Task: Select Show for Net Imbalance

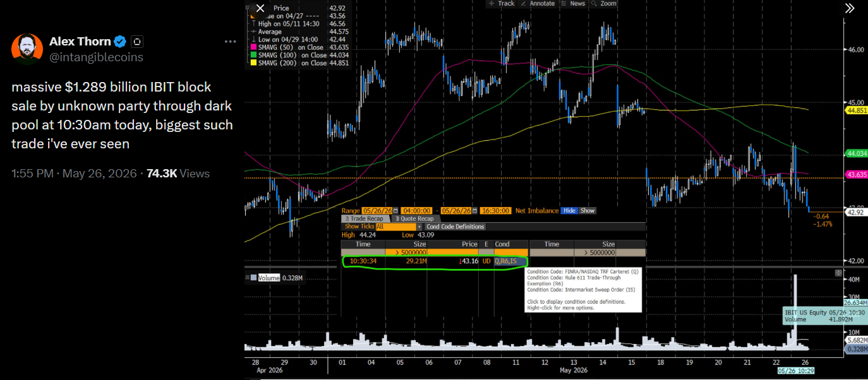Action: (x=588, y=211)
